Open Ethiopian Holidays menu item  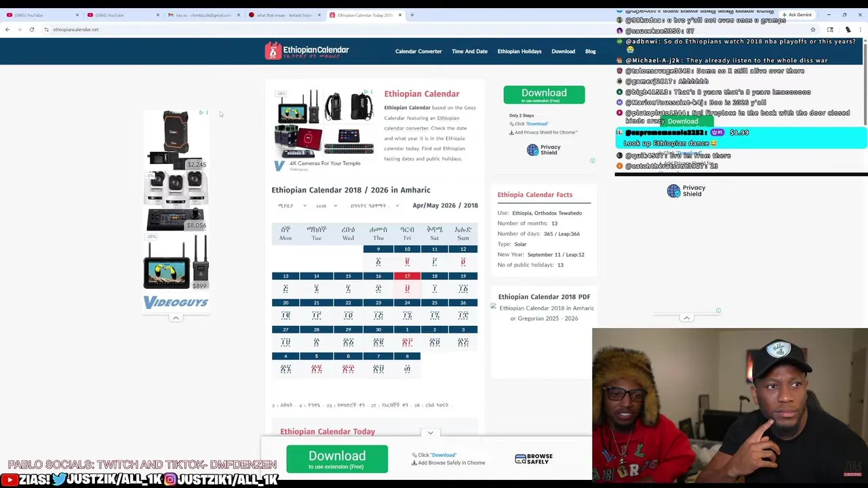pyautogui.click(x=519, y=52)
